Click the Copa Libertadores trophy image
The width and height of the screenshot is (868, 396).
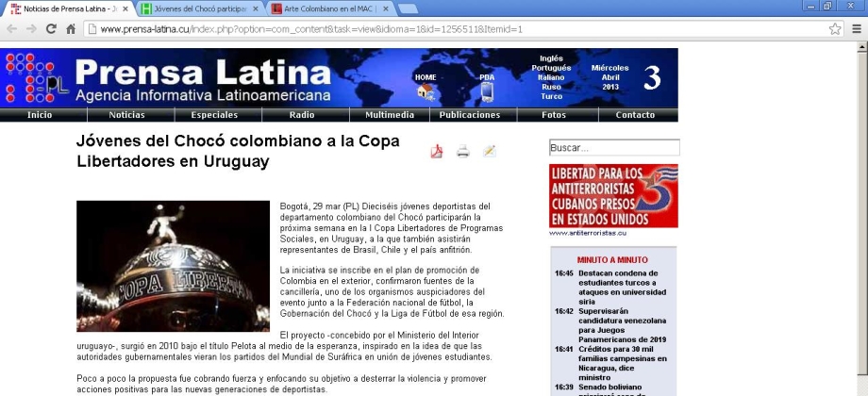pos(173,266)
